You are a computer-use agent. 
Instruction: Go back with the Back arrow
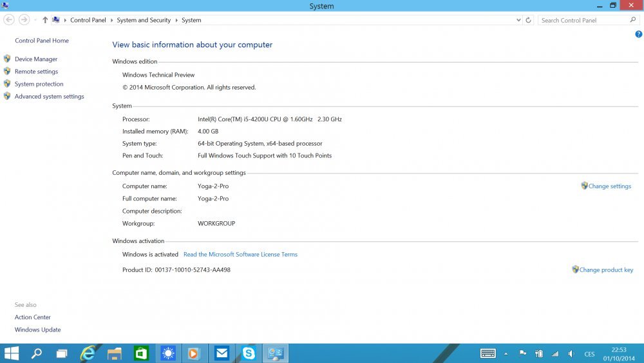[9, 20]
